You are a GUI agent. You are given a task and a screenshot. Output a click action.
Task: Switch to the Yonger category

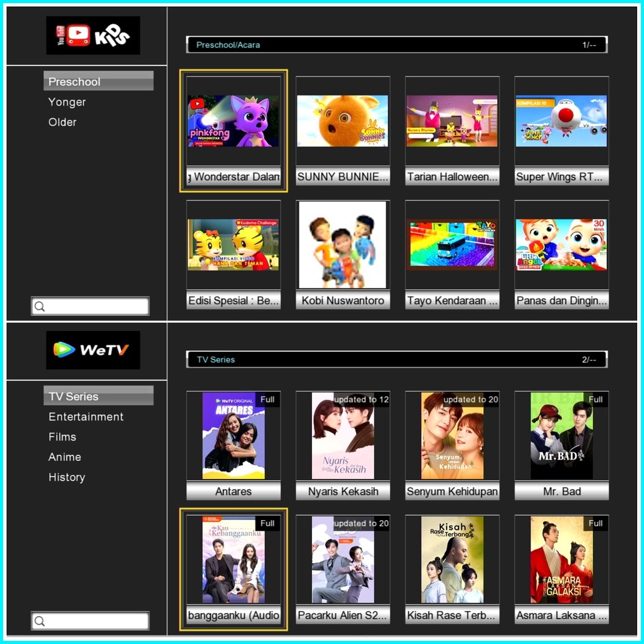[67, 102]
